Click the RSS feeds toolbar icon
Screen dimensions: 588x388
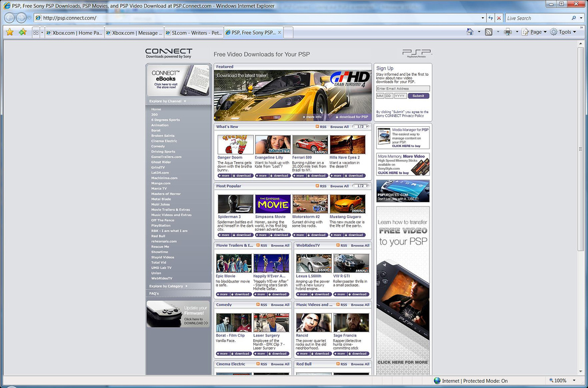click(x=488, y=32)
